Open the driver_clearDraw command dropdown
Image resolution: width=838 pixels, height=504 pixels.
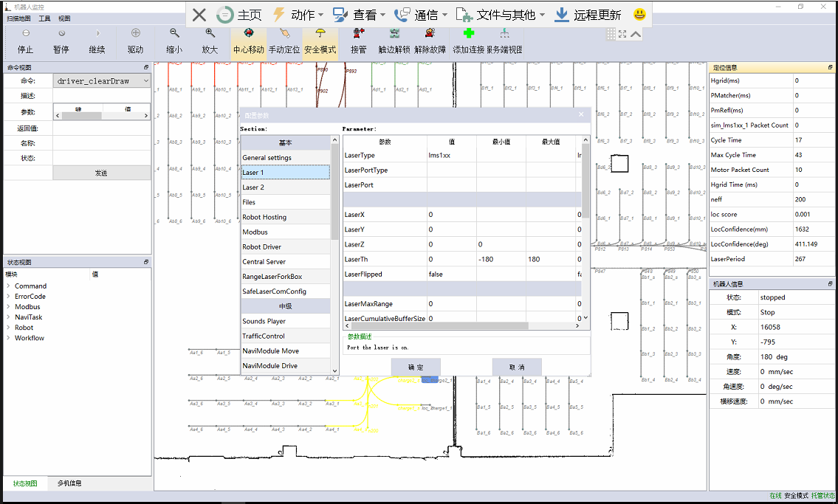pyautogui.click(x=145, y=81)
